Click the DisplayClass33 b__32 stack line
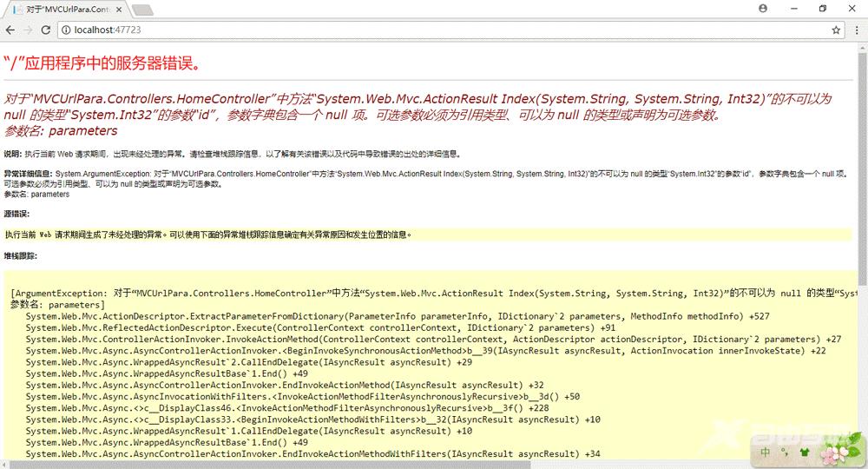The width and height of the screenshot is (868, 469). click(312, 419)
